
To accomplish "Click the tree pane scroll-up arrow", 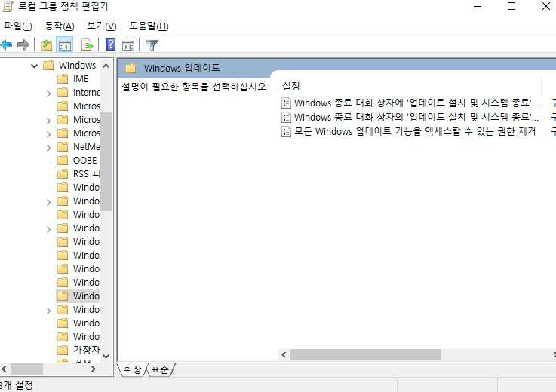I will coord(106,66).
